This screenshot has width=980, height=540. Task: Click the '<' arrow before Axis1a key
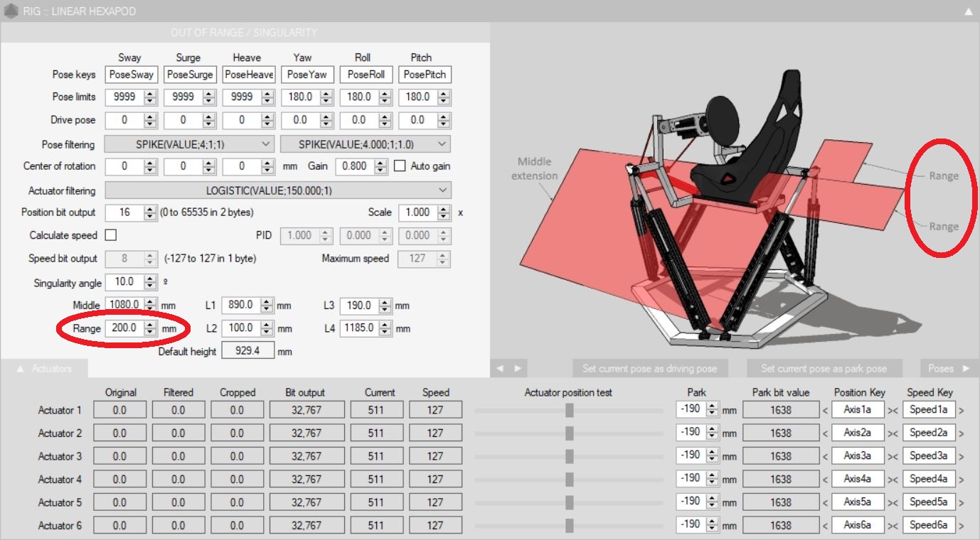pos(825,410)
